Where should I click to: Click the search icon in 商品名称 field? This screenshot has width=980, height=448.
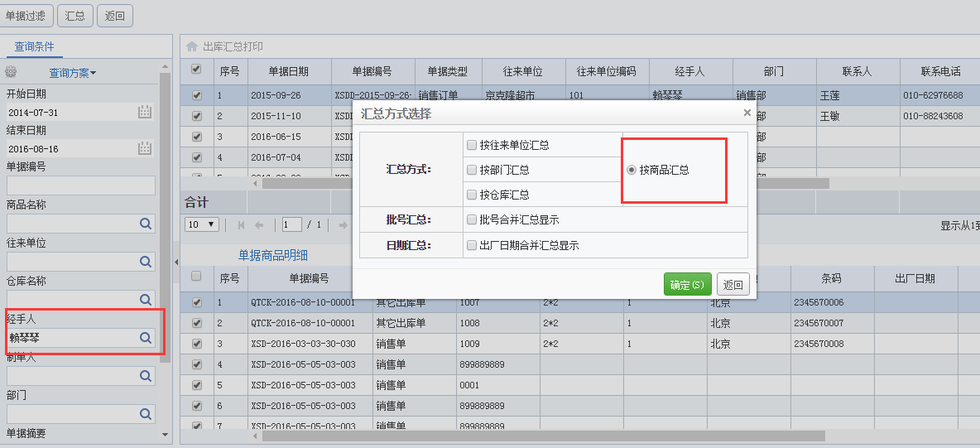tap(146, 224)
